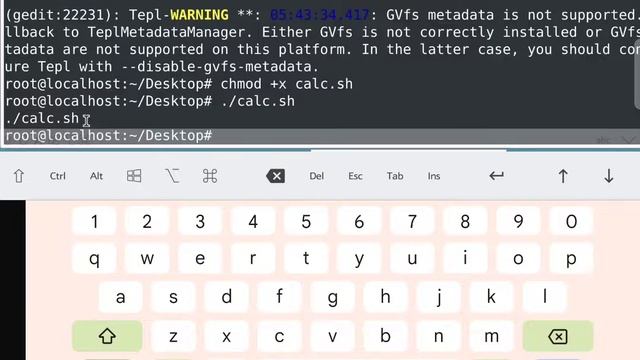This screenshot has height=360, width=640.
Task: Tap the letter e key
Action: (200, 258)
